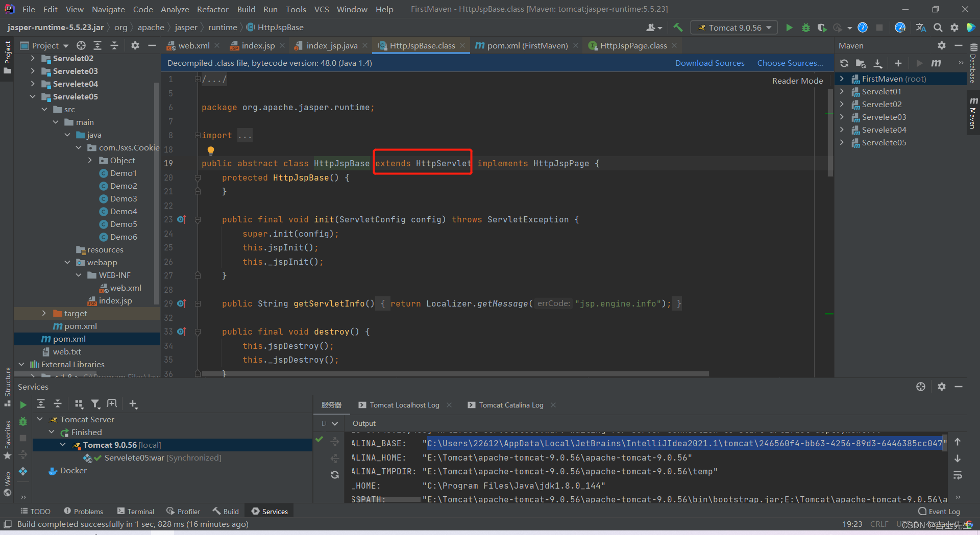
Task: Click override gutter icon beside init method
Action: [x=182, y=219]
